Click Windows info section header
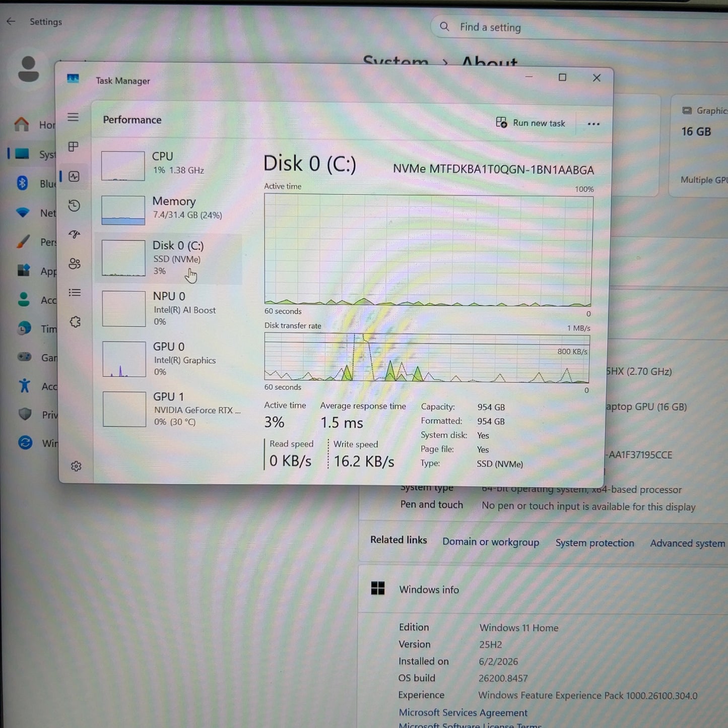Viewport: 728px width, 728px height. point(543,589)
